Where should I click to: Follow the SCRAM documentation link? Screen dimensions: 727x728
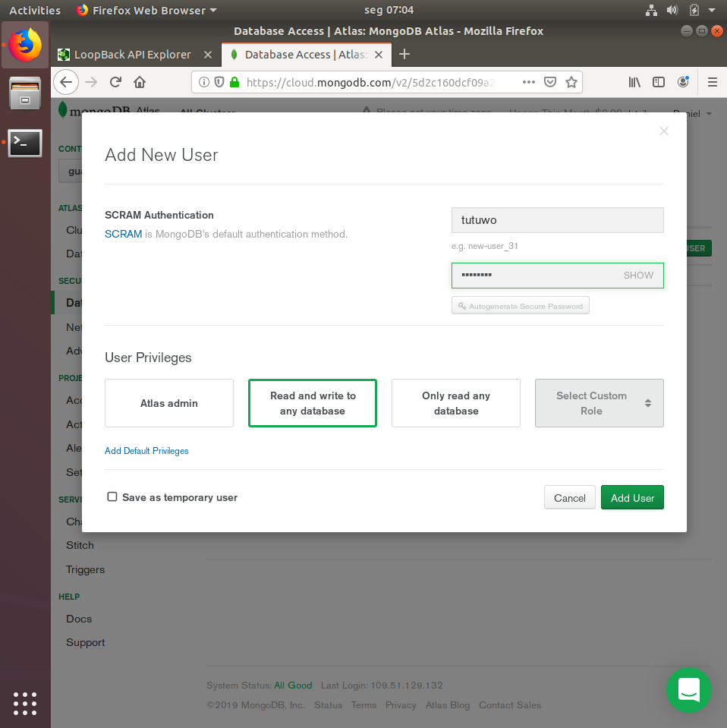pos(123,234)
